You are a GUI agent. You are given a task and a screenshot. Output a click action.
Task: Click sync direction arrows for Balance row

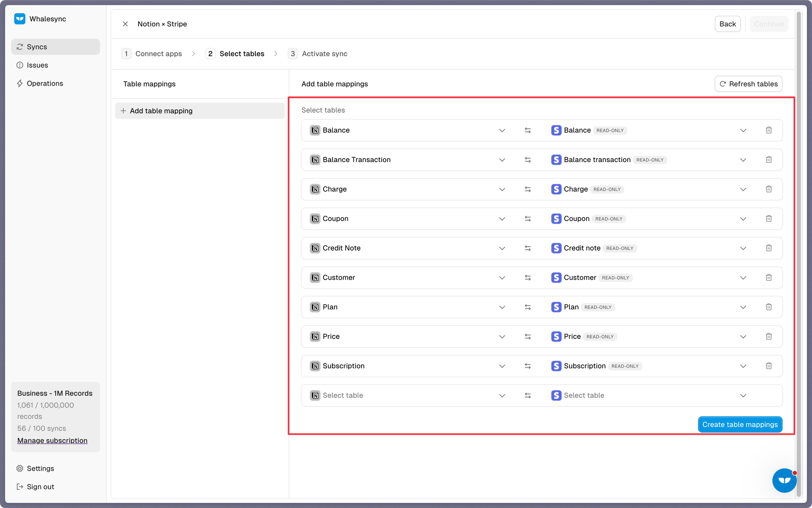tap(528, 130)
